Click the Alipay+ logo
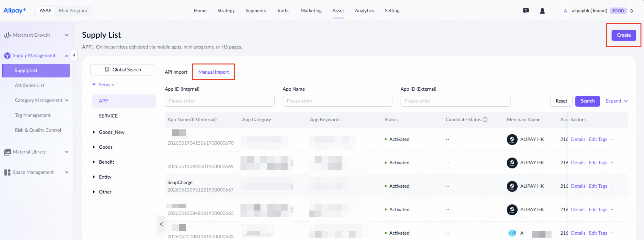 (15, 11)
